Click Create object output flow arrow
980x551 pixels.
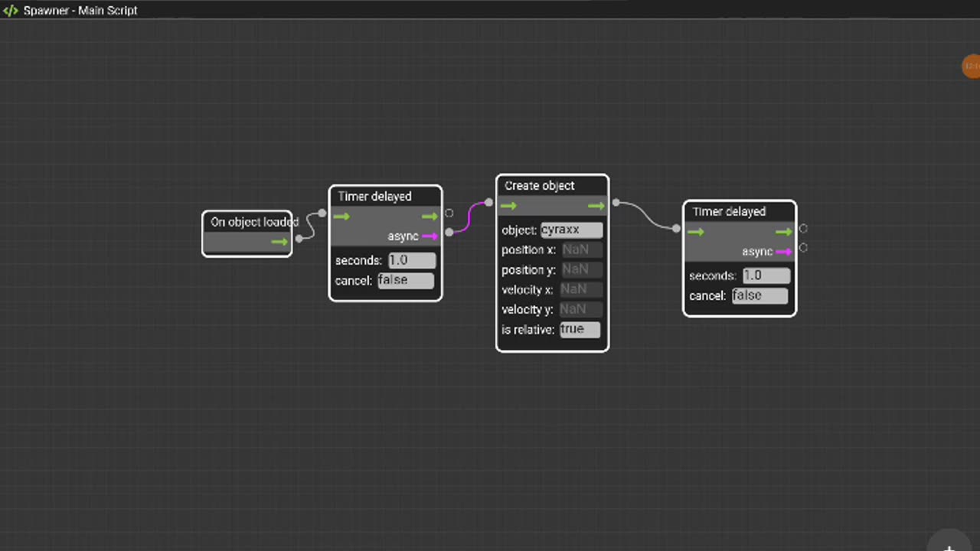pyautogui.click(x=596, y=206)
